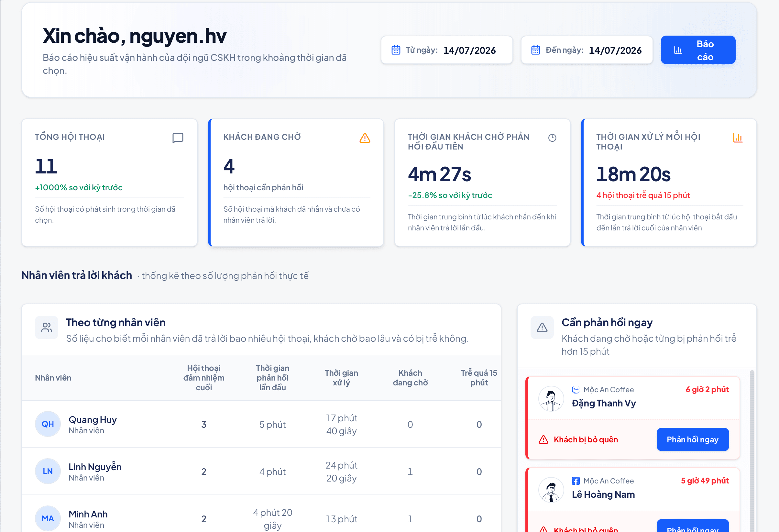The image size is (779, 532).
Task: Click the Thời gian xử lý column header
Action: point(341,378)
